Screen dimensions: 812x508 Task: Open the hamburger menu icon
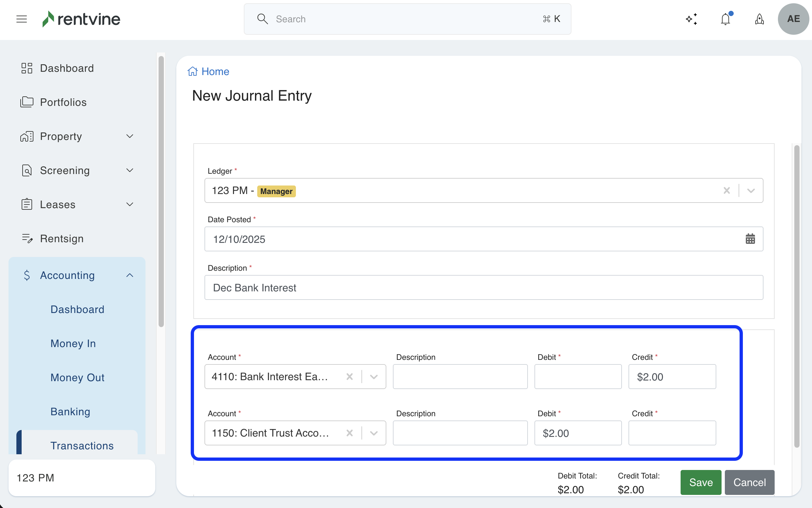pos(22,19)
